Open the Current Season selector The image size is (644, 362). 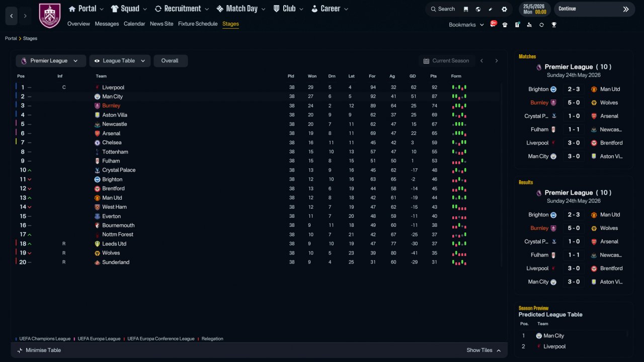pyautogui.click(x=446, y=61)
